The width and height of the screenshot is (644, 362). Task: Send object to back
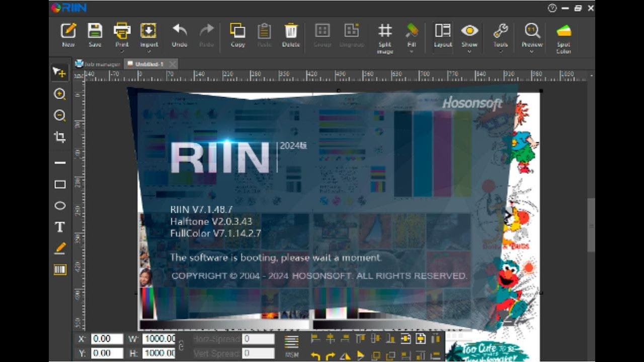(390, 356)
